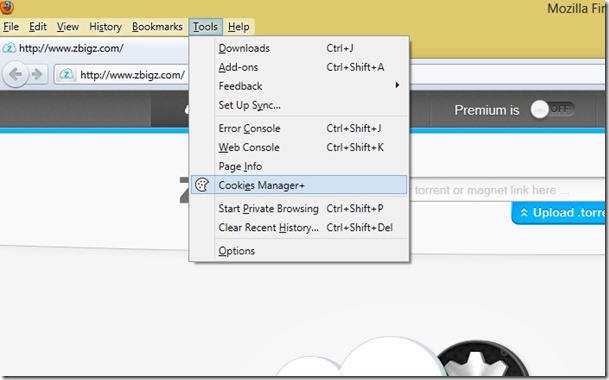This screenshot has width=609, height=380.
Task: Open Options from Tools menu
Action: (x=299, y=251)
